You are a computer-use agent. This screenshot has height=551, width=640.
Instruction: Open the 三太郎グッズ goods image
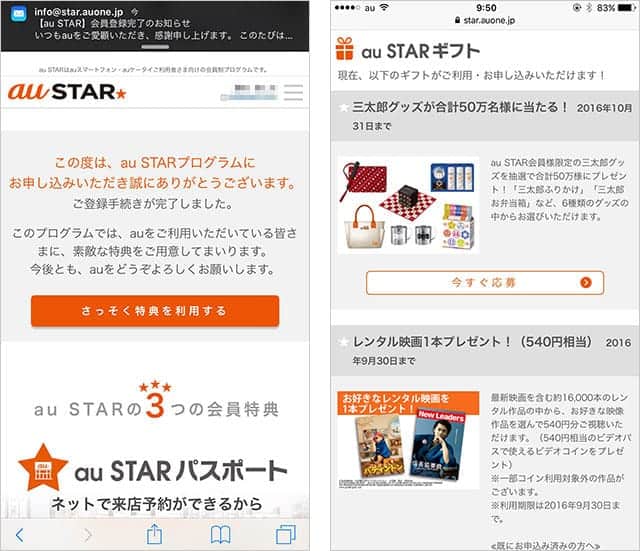click(x=409, y=205)
